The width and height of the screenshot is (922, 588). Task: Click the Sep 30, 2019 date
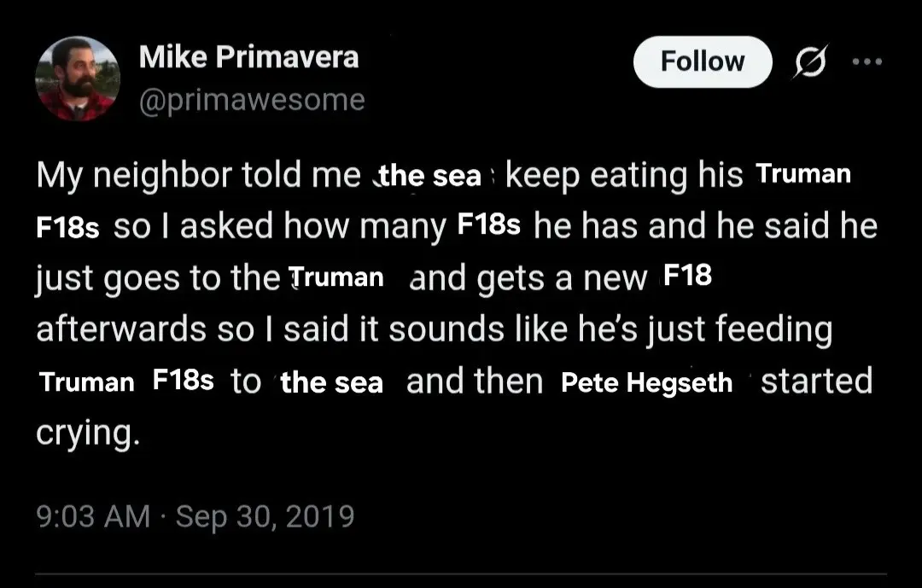[x=265, y=516]
